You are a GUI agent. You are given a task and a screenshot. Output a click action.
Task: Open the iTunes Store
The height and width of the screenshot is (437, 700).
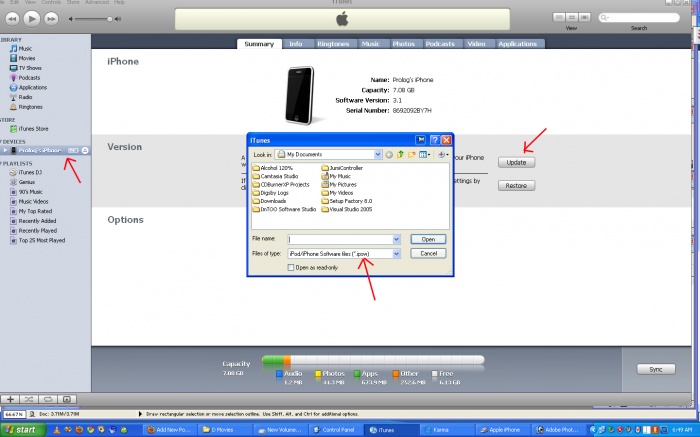click(x=33, y=129)
